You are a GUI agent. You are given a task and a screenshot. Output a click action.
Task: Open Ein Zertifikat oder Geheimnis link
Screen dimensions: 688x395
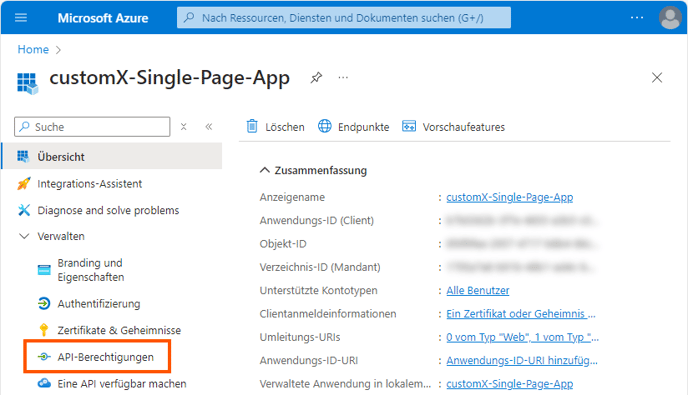point(521,314)
